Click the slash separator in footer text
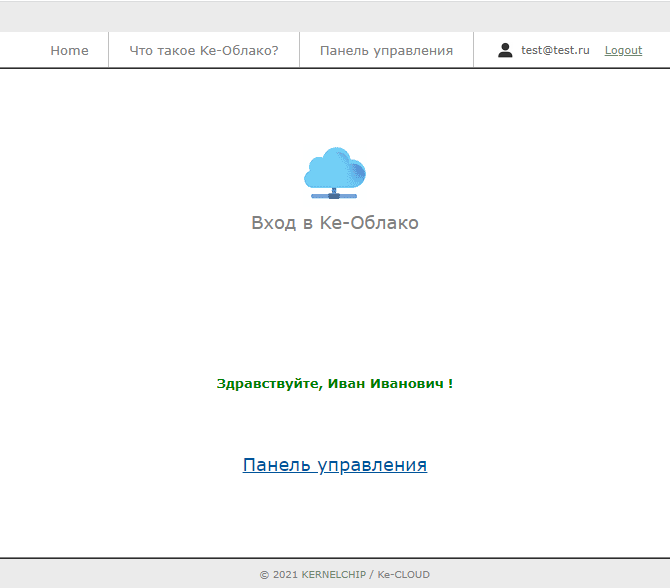Viewport: 670px width, 588px height. 372,575
